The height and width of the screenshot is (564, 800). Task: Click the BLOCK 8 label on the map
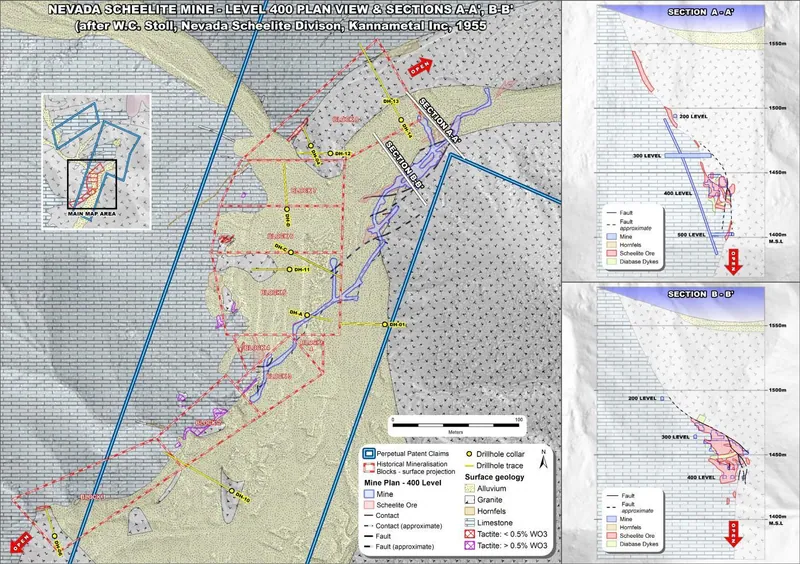point(346,119)
